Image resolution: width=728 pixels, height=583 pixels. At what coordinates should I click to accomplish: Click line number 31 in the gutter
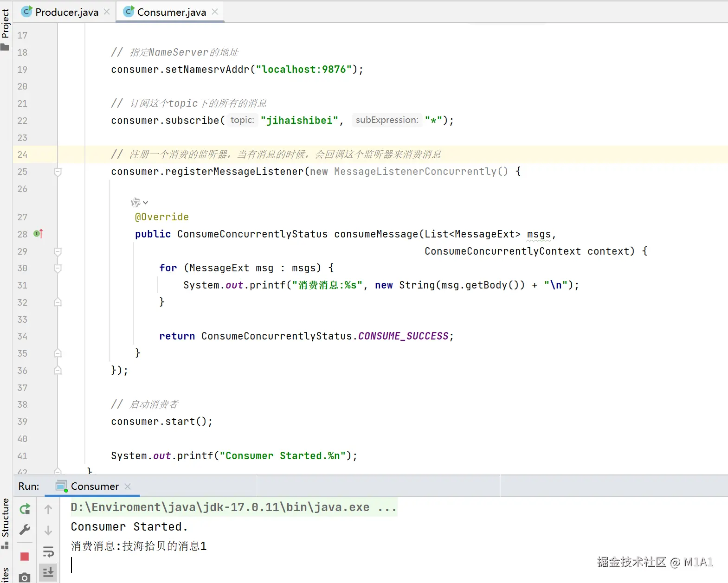(22, 285)
